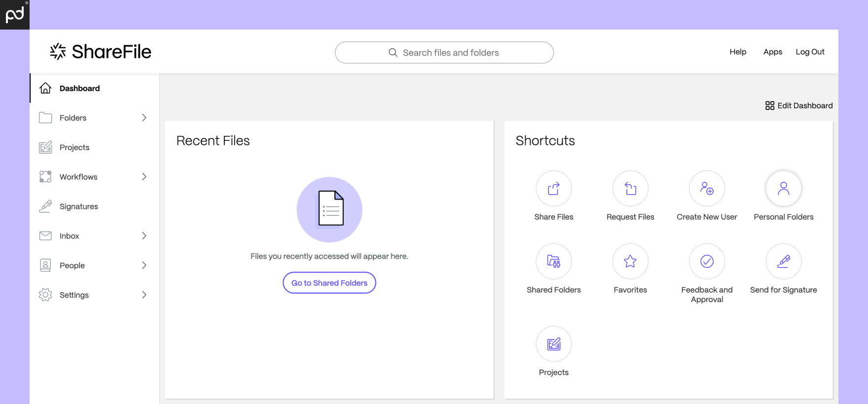The height and width of the screenshot is (404, 868).
Task: Open the Request Files shortcut icon
Action: pyautogui.click(x=630, y=188)
